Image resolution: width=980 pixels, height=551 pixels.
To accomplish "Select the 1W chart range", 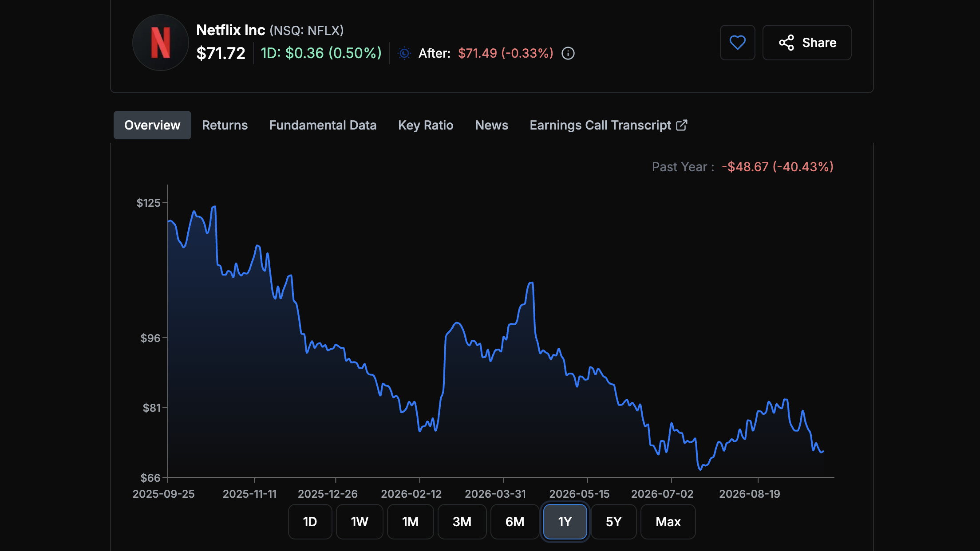I will coord(360,522).
